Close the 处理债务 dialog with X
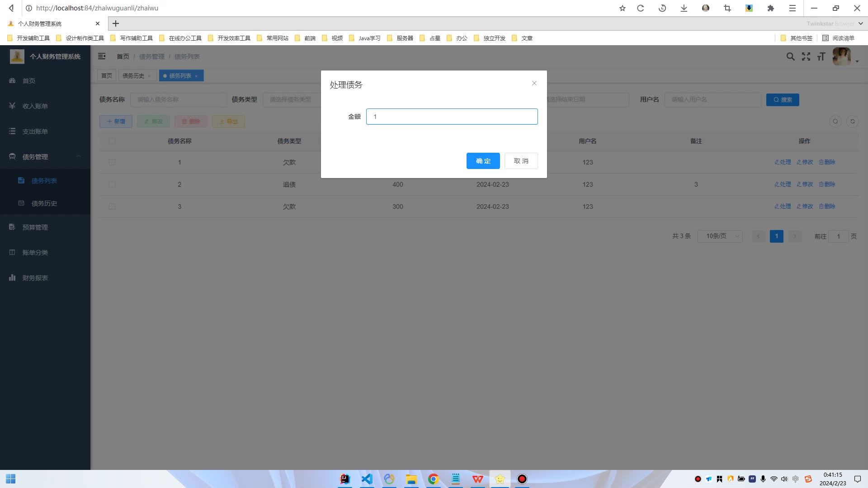 point(534,83)
